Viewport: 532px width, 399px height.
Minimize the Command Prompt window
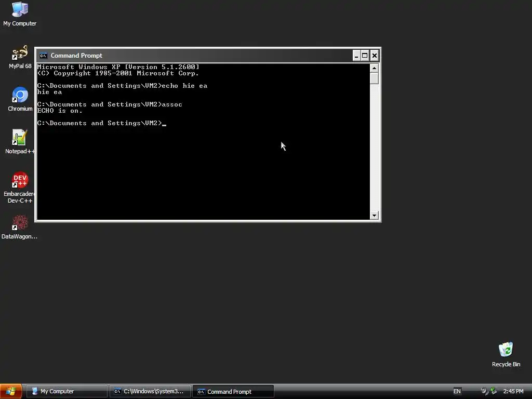pos(356,56)
